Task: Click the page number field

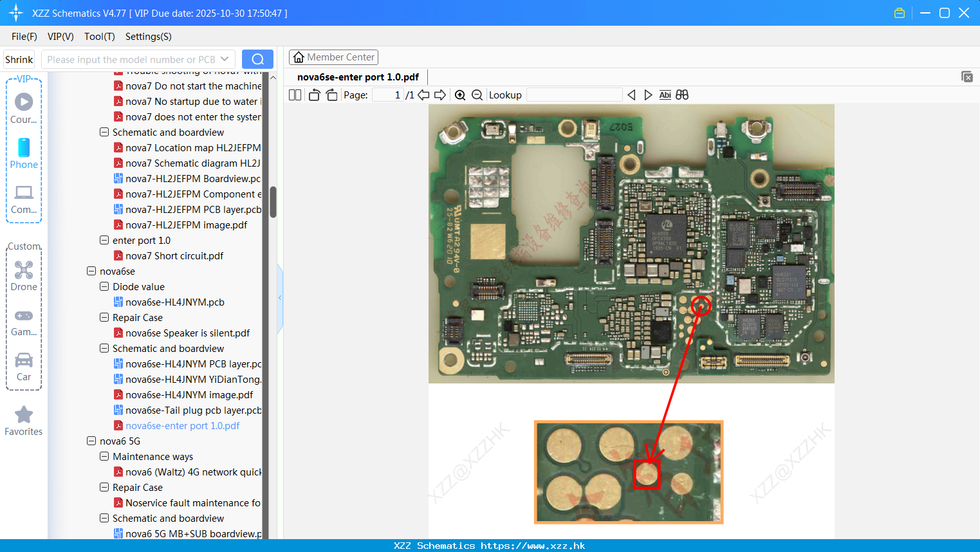Action: [388, 95]
